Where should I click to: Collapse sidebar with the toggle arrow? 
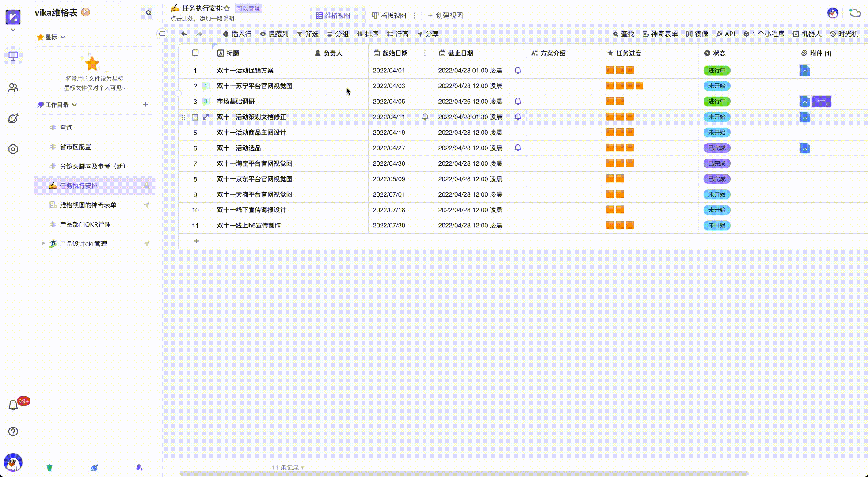[162, 34]
